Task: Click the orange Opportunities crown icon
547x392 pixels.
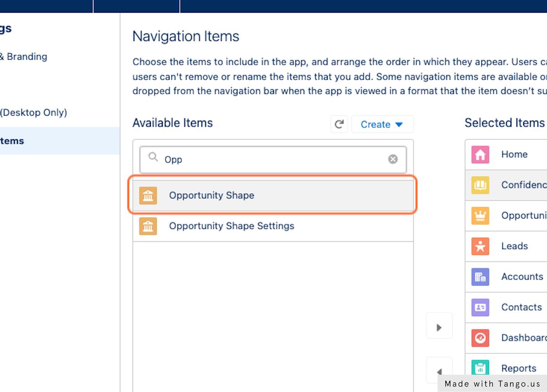Action: click(x=480, y=215)
